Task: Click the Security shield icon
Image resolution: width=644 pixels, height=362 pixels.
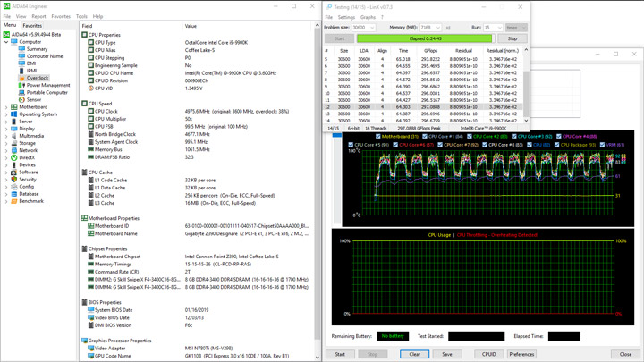Action: (14, 180)
